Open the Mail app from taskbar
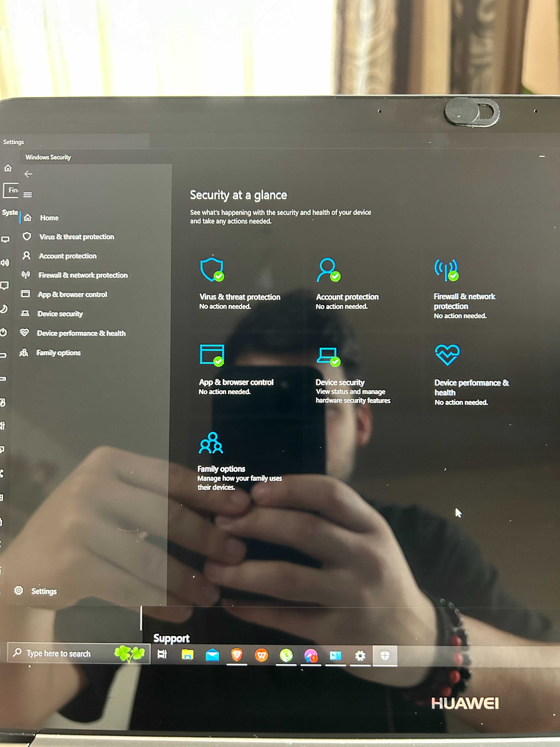The height and width of the screenshot is (747, 560). click(x=212, y=655)
